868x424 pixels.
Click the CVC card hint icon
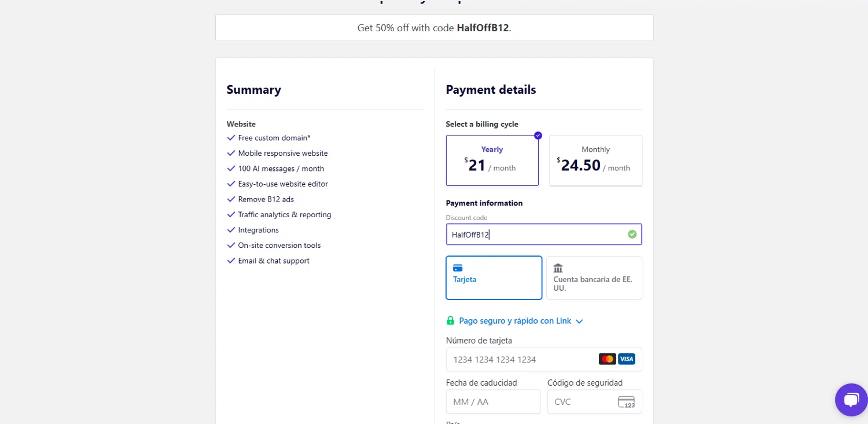[x=626, y=402]
